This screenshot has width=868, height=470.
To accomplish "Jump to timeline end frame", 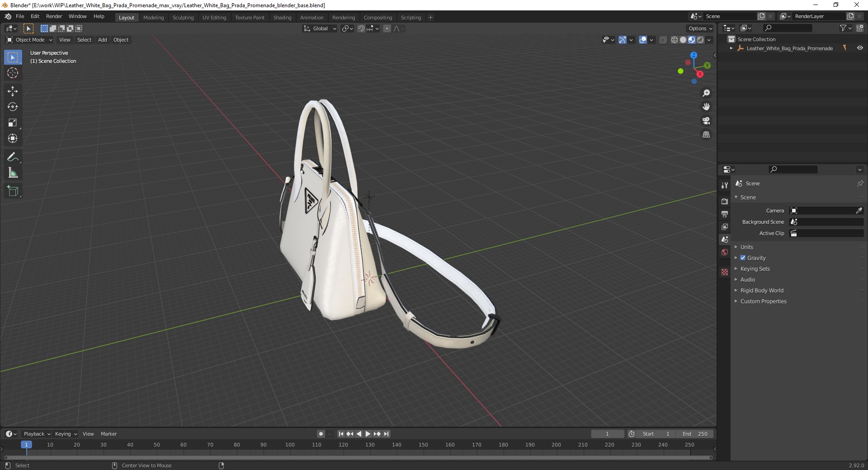I will (x=386, y=434).
